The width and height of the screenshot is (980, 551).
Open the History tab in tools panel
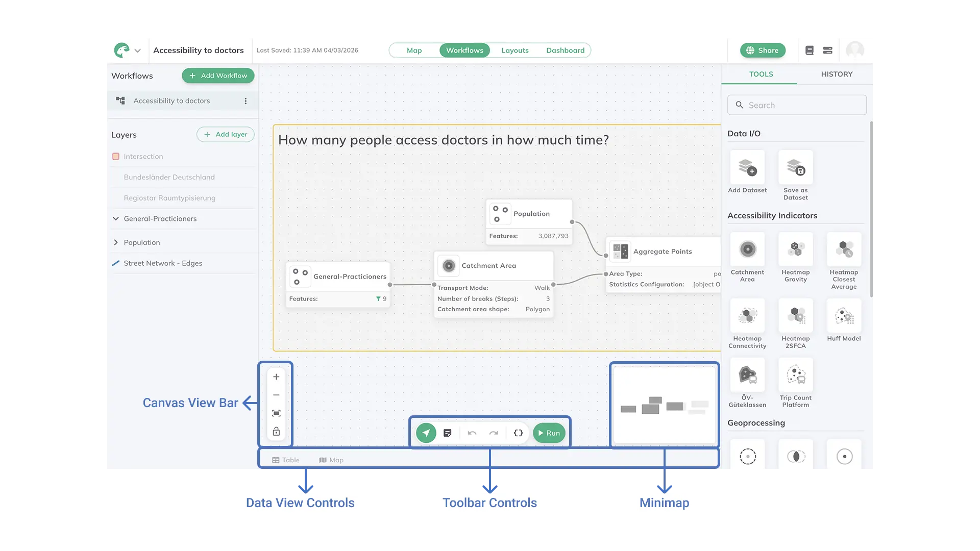point(837,74)
